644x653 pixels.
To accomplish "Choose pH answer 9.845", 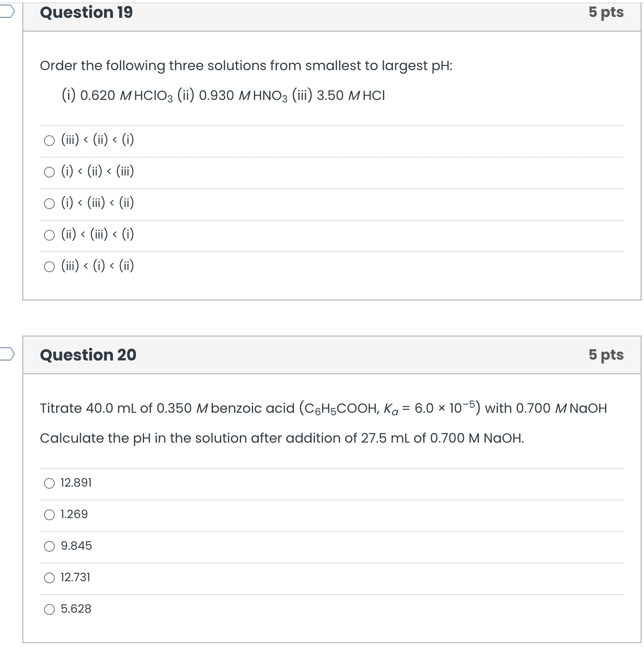I will (49, 546).
